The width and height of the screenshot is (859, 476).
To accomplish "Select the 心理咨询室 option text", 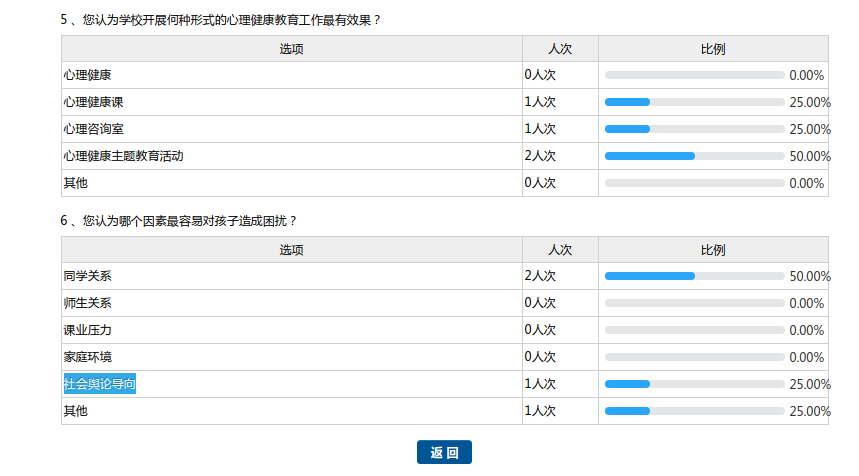I will coord(93,129).
